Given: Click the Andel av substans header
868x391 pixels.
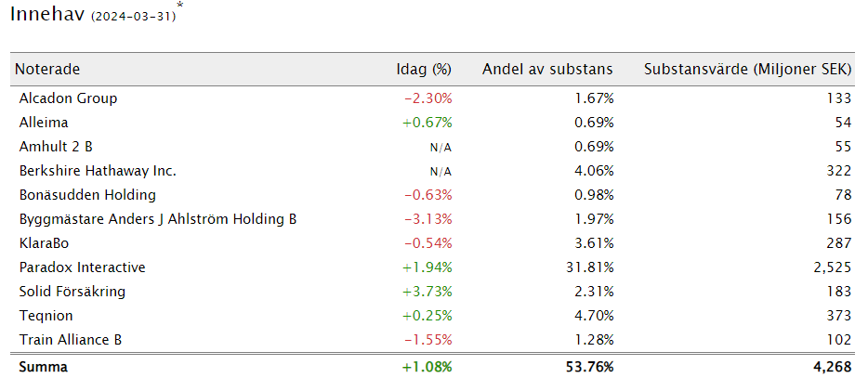Looking at the screenshot, I should point(547,69).
